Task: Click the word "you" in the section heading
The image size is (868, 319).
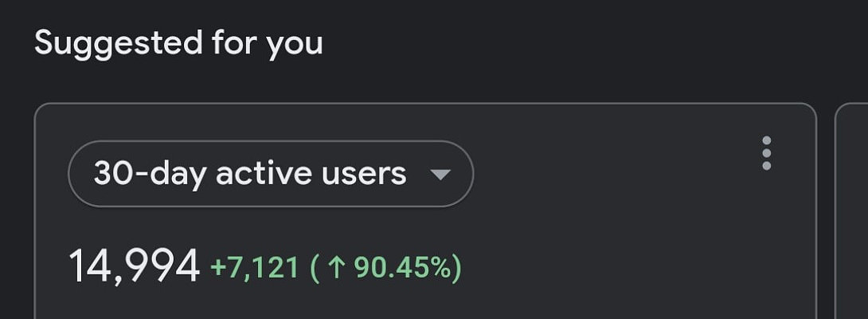Action: tap(295, 44)
